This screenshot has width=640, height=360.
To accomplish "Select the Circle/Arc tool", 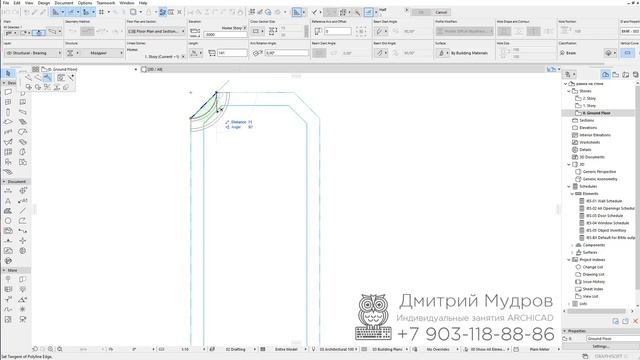I will point(8,221).
